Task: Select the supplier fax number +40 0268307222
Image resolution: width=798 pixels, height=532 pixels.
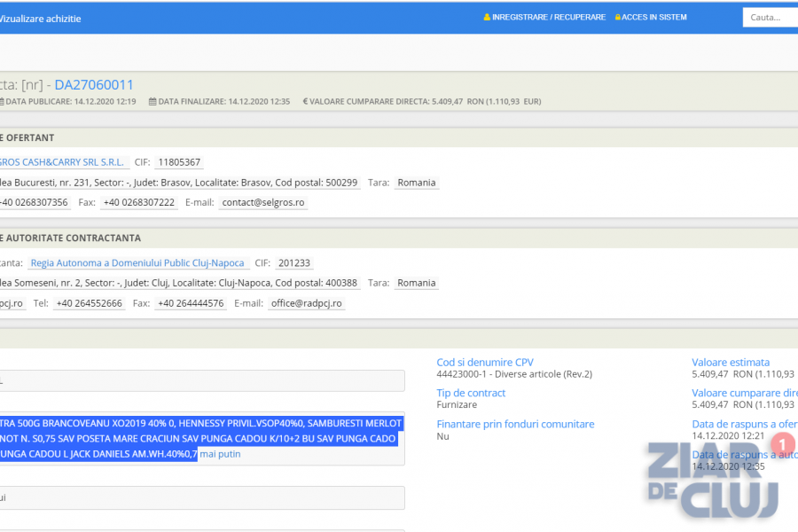Action: (x=139, y=202)
